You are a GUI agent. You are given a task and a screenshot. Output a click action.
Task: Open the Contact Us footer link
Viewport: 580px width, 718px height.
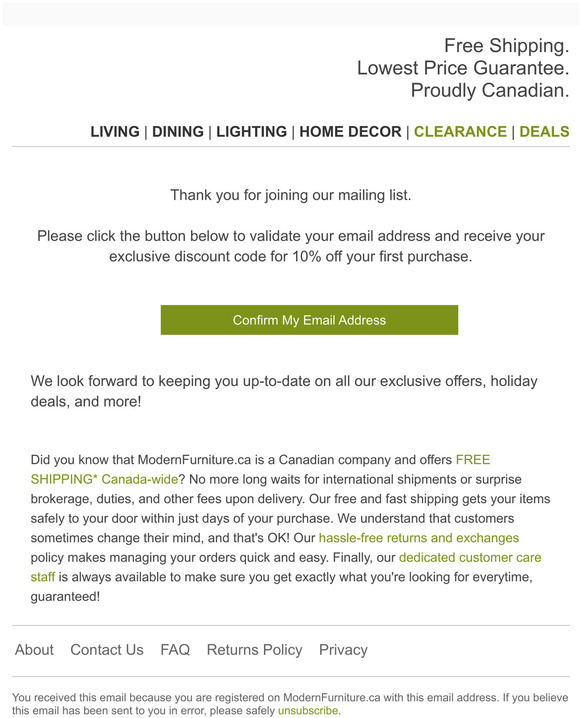[x=107, y=650]
